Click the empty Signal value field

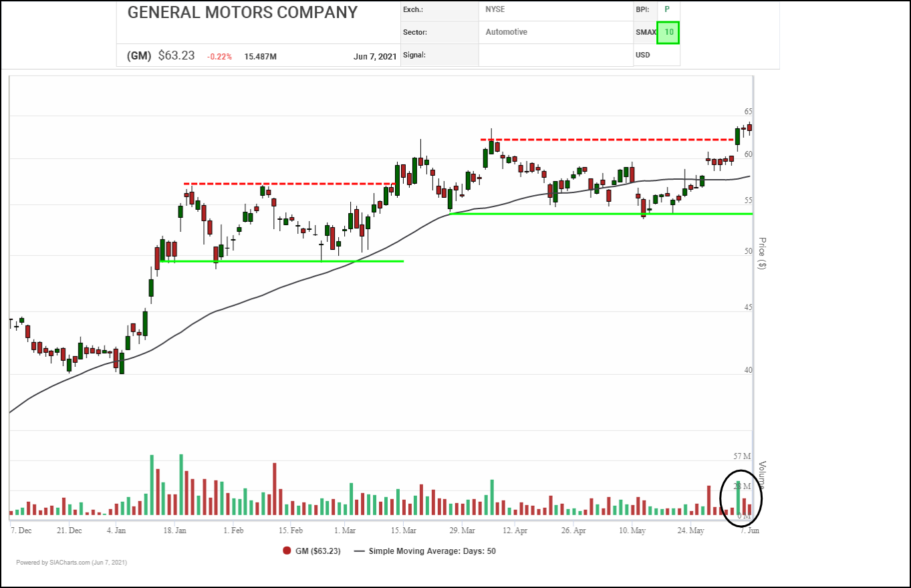pyautogui.click(x=555, y=55)
